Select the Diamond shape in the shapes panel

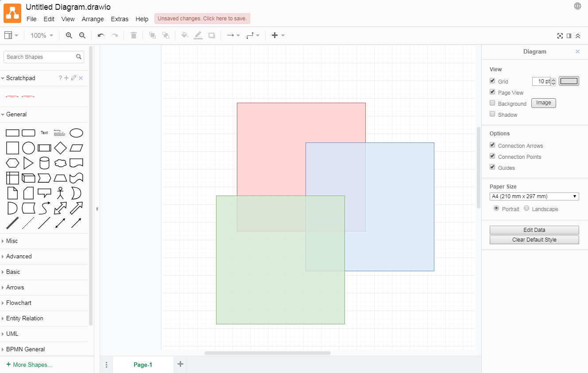[60, 148]
